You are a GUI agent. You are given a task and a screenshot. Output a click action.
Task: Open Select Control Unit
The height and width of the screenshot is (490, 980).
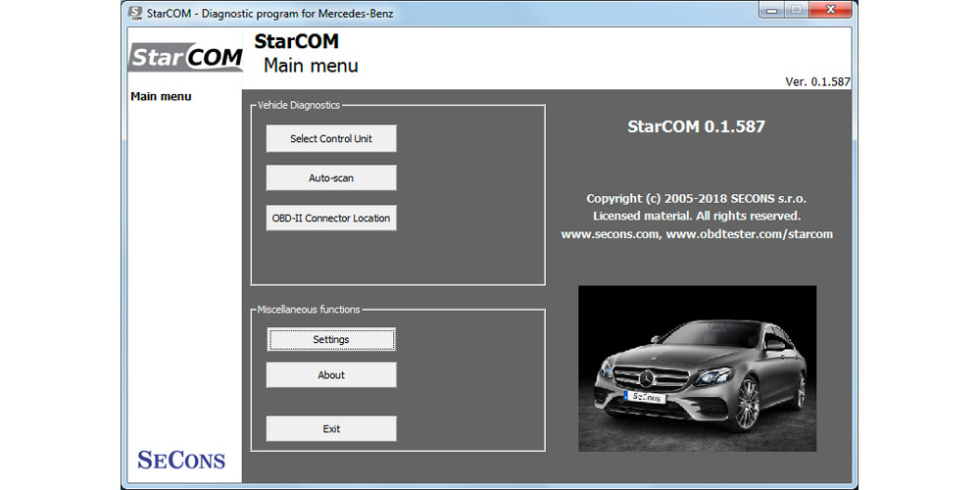coord(331,139)
